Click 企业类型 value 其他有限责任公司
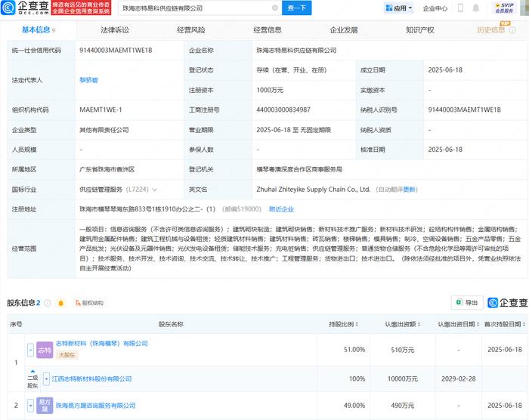 coord(104,130)
